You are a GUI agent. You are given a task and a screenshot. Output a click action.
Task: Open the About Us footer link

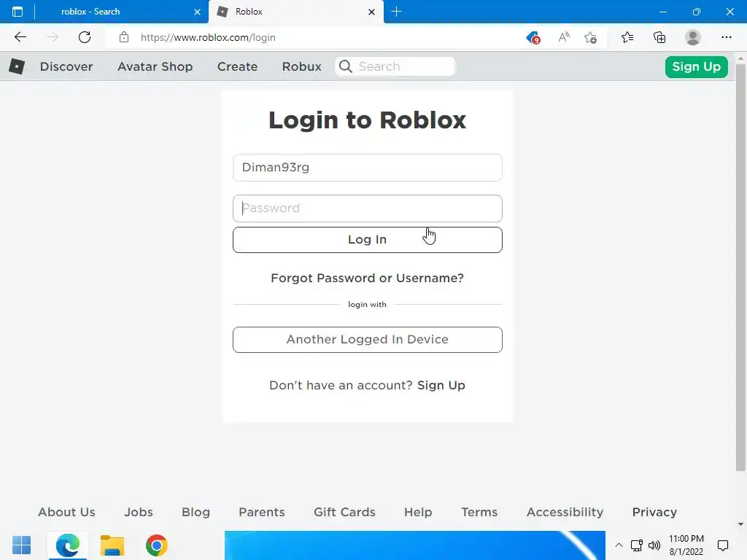(66, 512)
